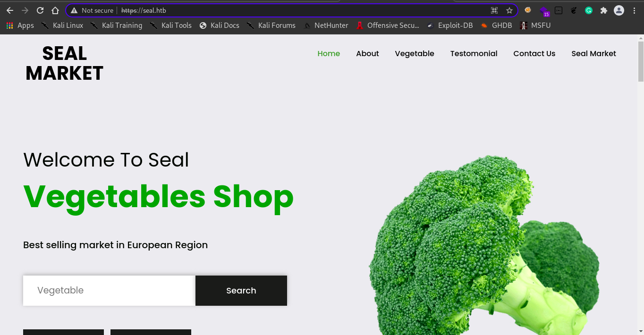Open the Wappalyzer extension with 15 badge
Screen dimensions: 644x335
point(544,11)
